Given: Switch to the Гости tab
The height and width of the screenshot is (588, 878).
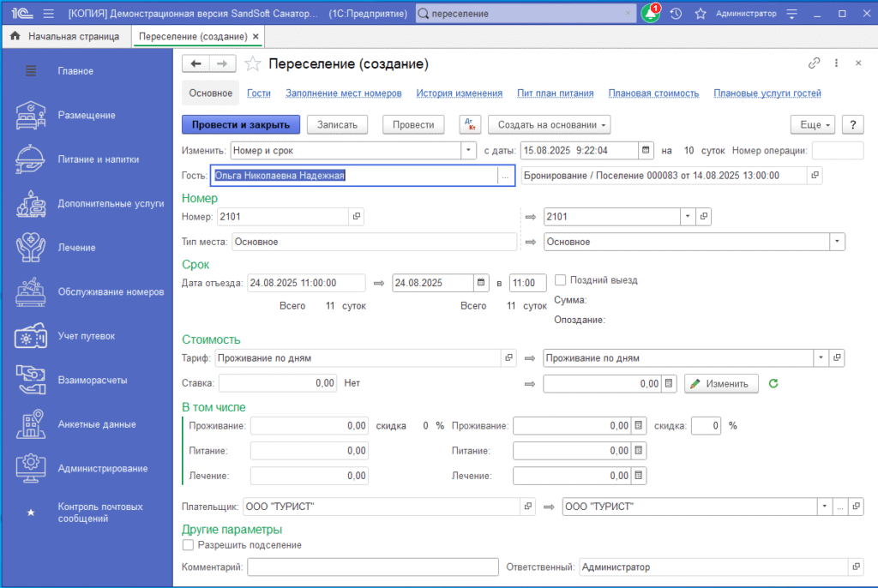Looking at the screenshot, I should [x=258, y=93].
